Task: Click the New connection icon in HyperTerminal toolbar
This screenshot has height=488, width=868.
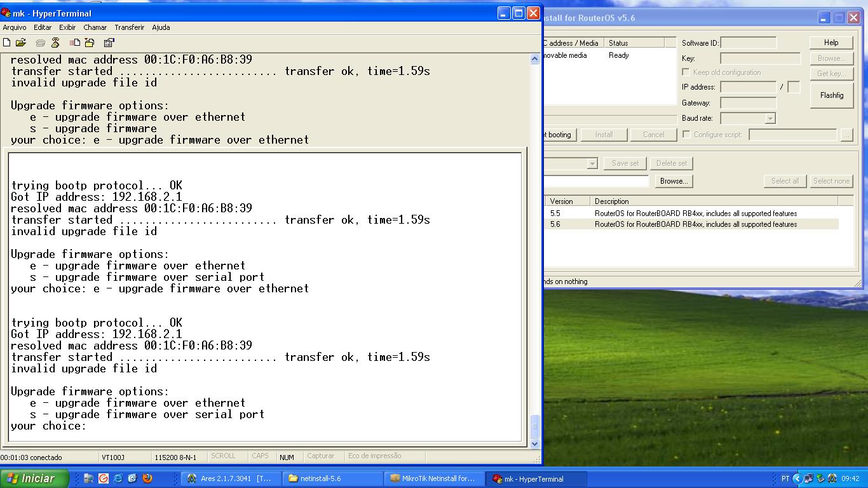Action: pos(7,43)
